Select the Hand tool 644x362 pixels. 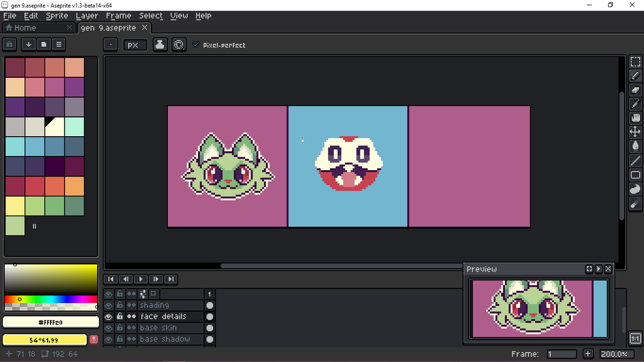point(635,117)
